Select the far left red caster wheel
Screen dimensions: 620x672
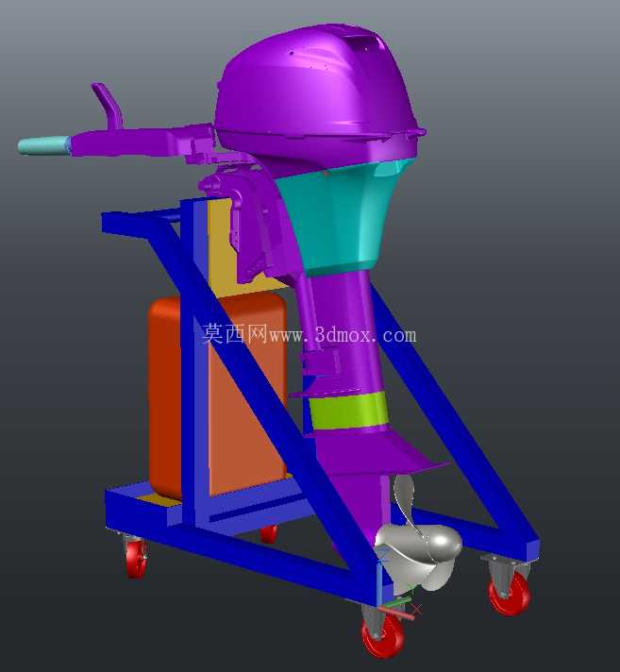click(136, 559)
